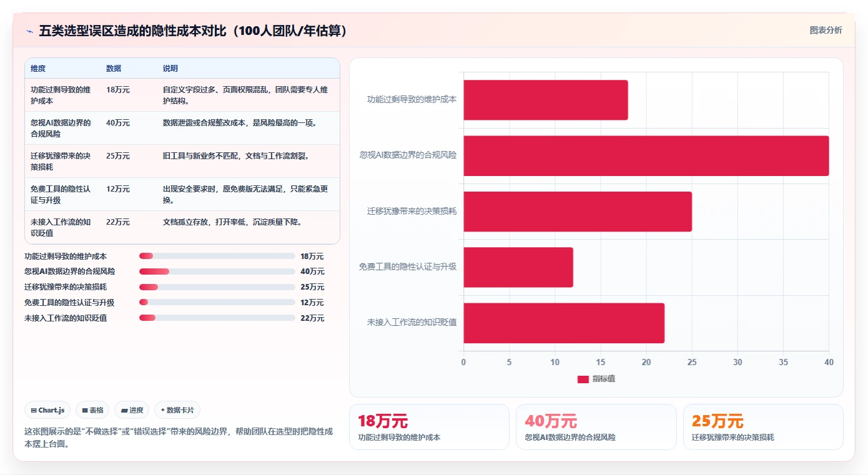This screenshot has width=868, height=475.
Task: Click the 40万元 value in the table
Action: (118, 123)
